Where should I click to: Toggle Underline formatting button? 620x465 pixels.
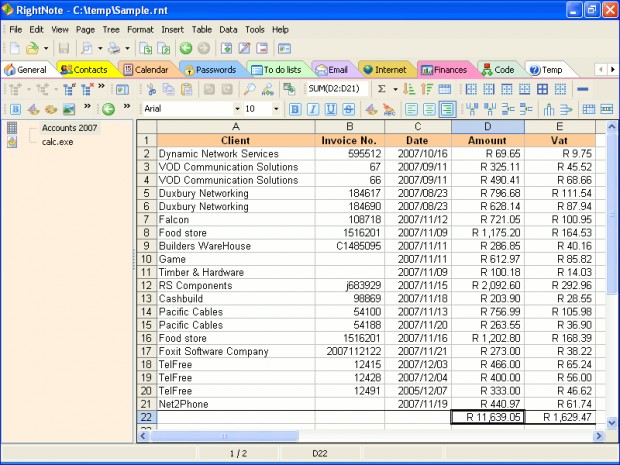[x=331, y=109]
